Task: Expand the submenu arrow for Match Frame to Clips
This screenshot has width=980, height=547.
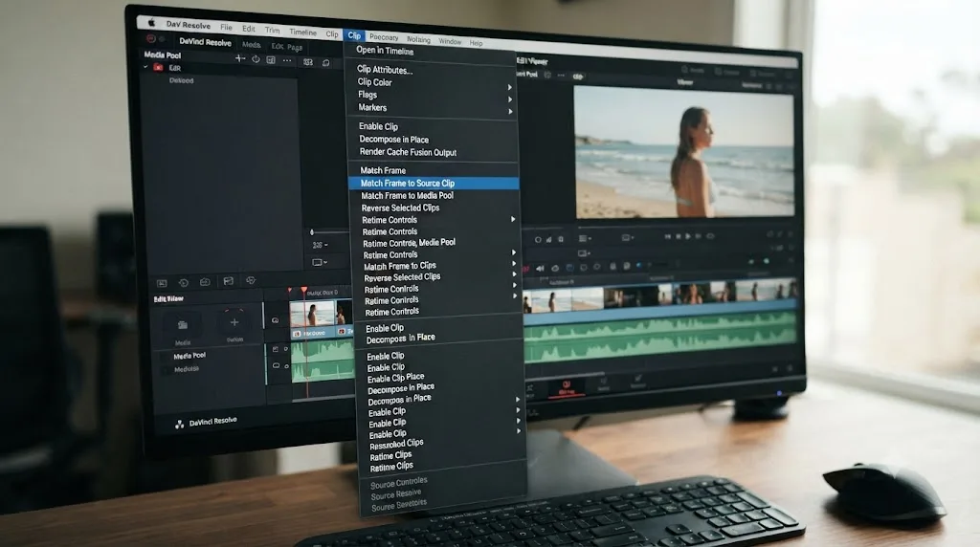Action: coord(514,264)
